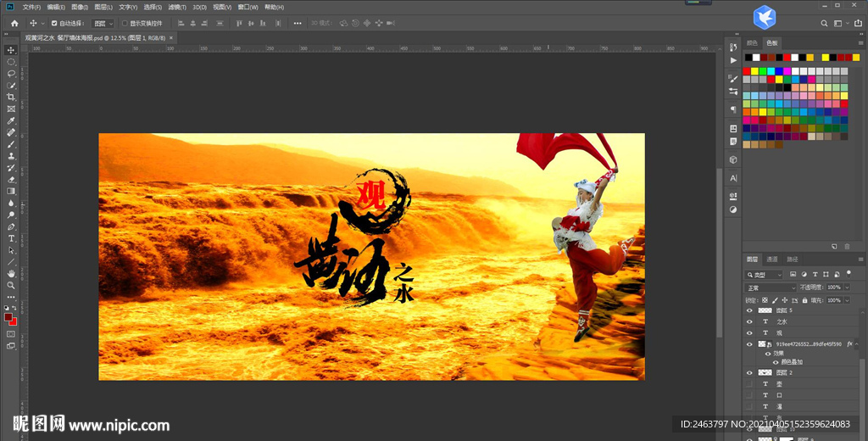Select the Crop tool
This screenshot has height=441, width=868.
click(11, 98)
